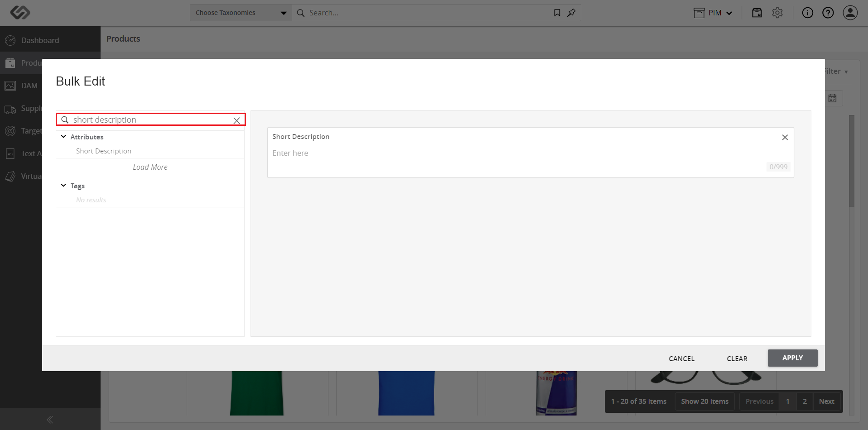The image size is (868, 430).
Task: Click the info icon in header
Action: (x=808, y=13)
